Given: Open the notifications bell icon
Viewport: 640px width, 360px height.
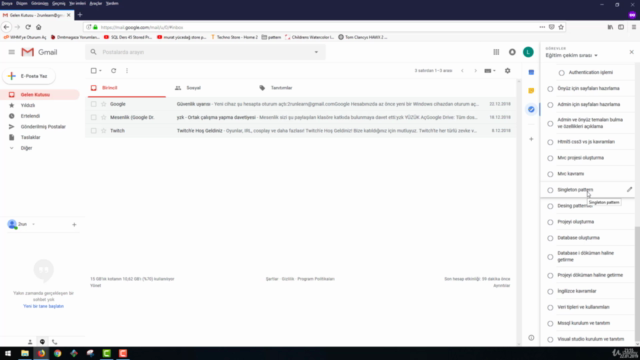Looking at the screenshot, I should [512, 52].
